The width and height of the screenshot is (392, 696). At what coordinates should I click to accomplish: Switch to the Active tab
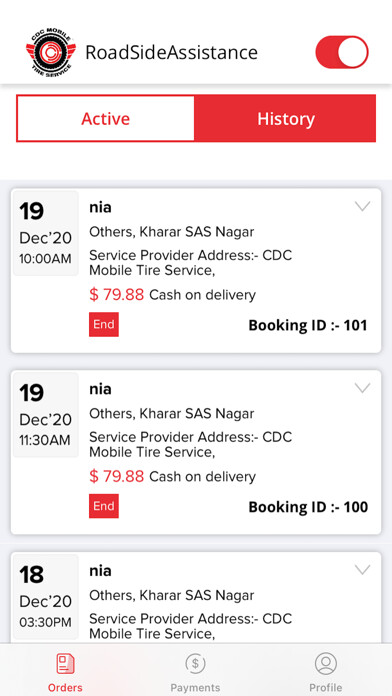click(106, 119)
